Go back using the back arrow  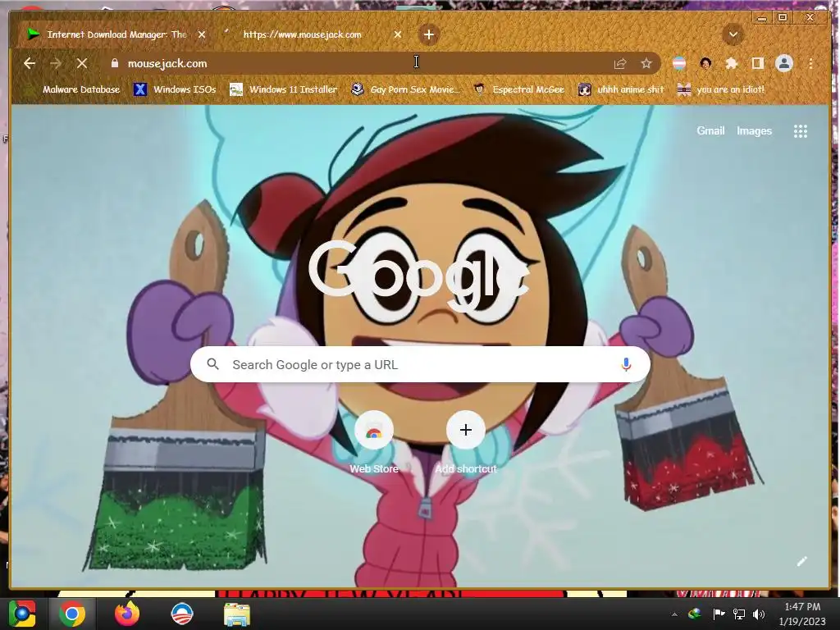(x=30, y=63)
